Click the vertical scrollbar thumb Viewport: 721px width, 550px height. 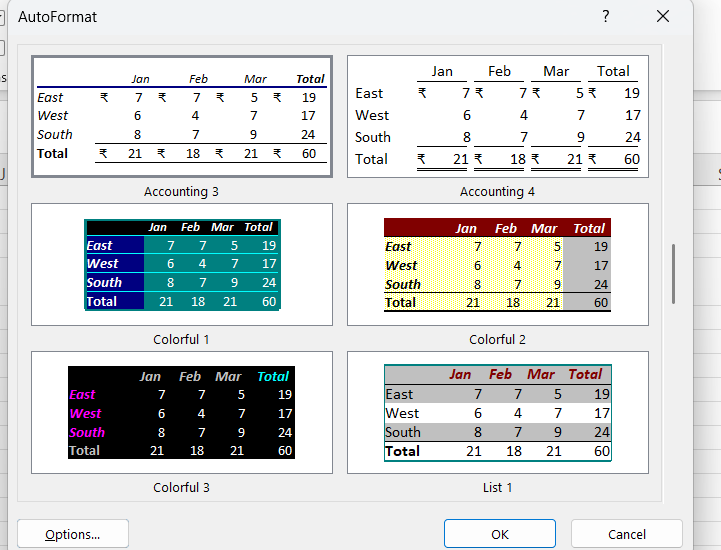pyautogui.click(x=674, y=274)
